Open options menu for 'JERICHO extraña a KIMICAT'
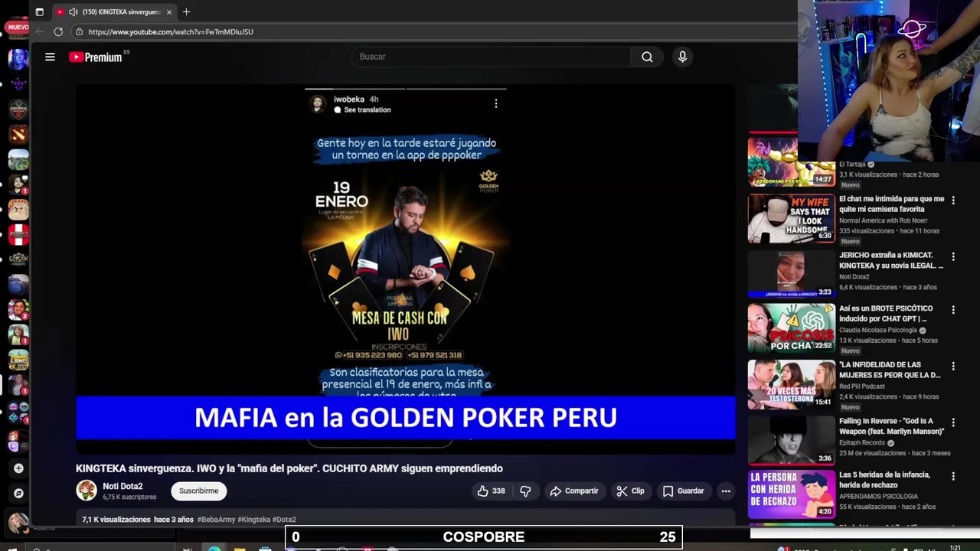This screenshot has height=551, width=980. click(x=953, y=256)
